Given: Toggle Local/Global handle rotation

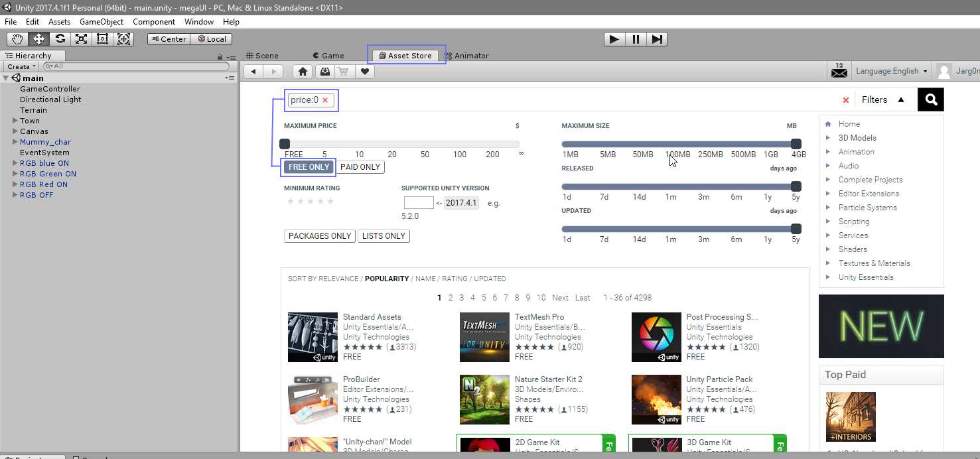Looking at the screenshot, I should coord(212,39).
